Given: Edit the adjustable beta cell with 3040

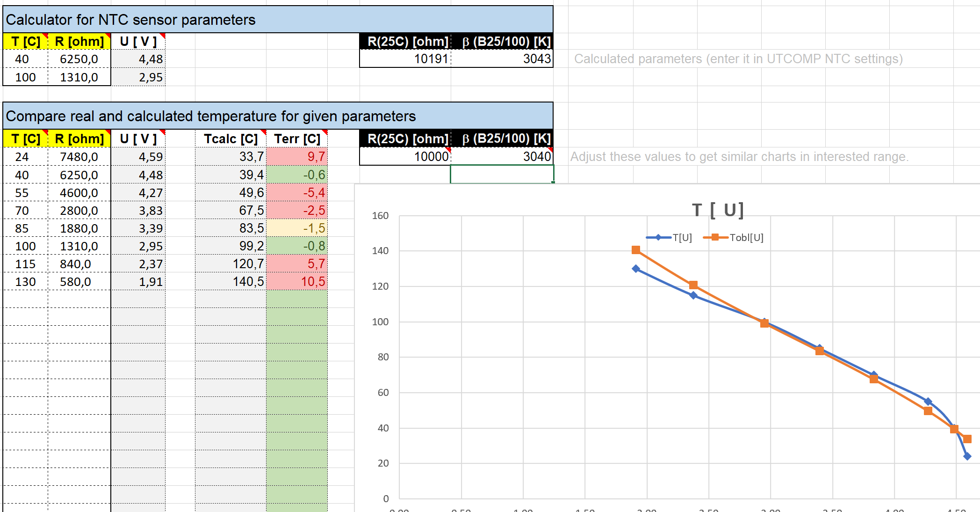Looking at the screenshot, I should click(502, 156).
